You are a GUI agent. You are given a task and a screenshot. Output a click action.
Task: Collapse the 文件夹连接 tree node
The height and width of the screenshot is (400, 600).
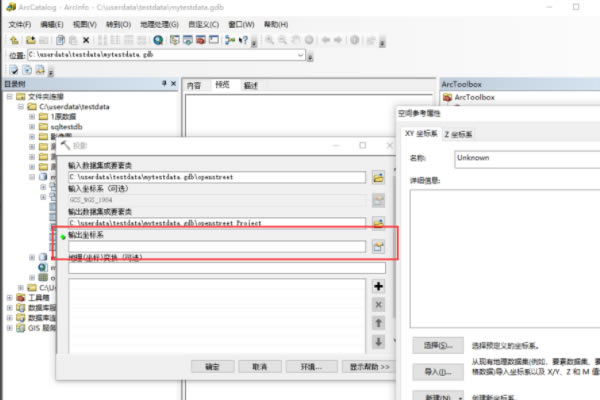pos(10,96)
